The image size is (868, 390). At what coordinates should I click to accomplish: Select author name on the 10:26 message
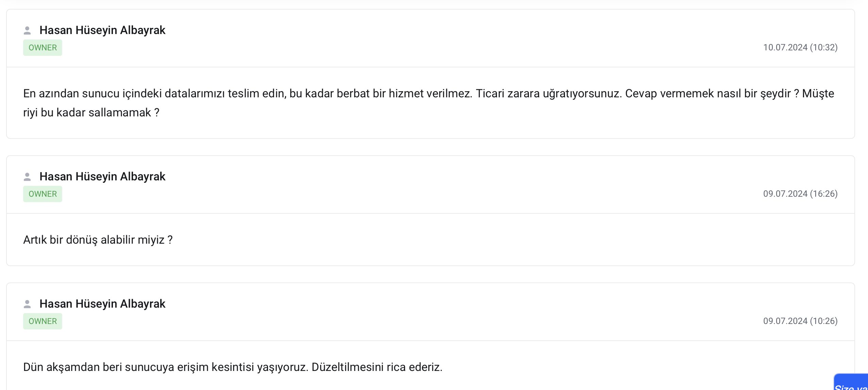102,304
